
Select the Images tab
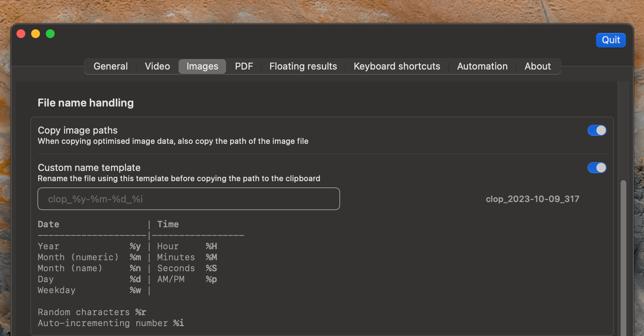tap(202, 66)
